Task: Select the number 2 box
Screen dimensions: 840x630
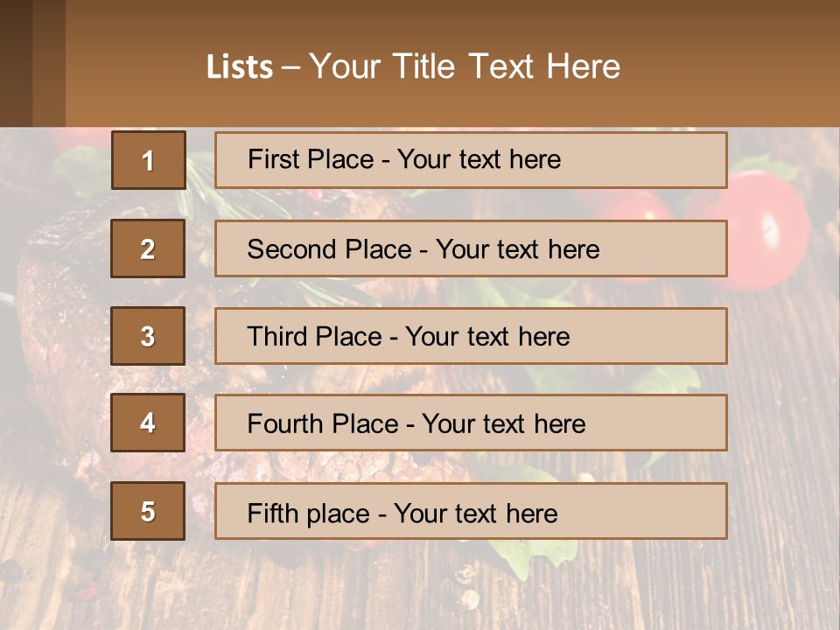Action: tap(148, 248)
